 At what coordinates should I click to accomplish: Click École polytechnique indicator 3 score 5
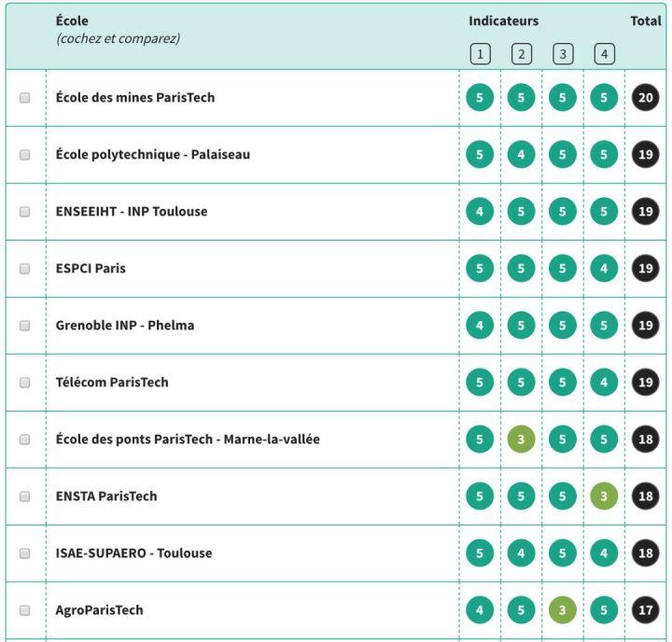click(x=562, y=155)
